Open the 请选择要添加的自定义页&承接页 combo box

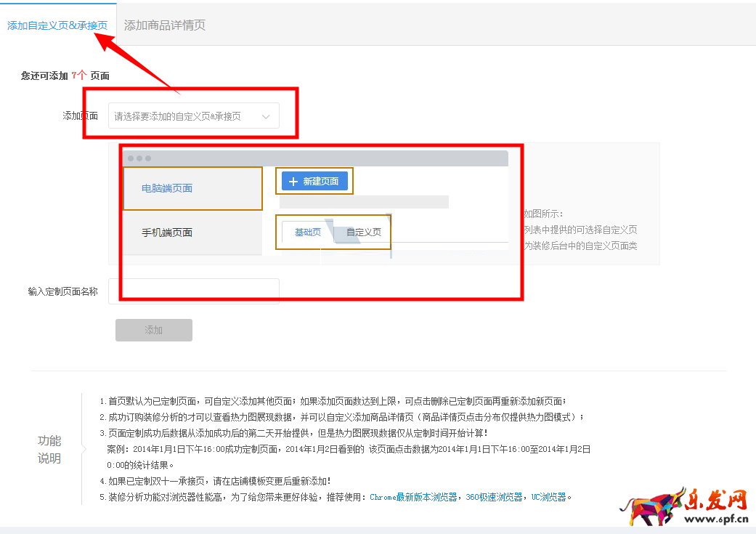tap(185, 116)
